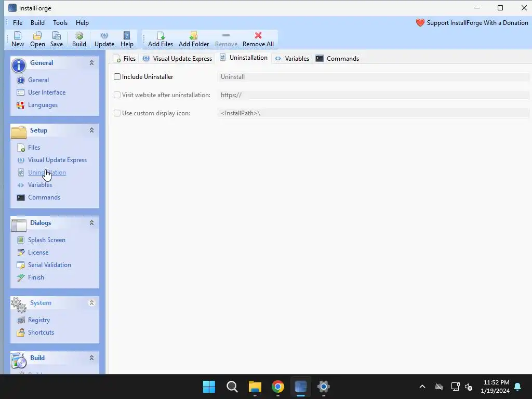Screen dimensions: 532x399
Task: Open License in sidebar
Action: tap(38, 252)
